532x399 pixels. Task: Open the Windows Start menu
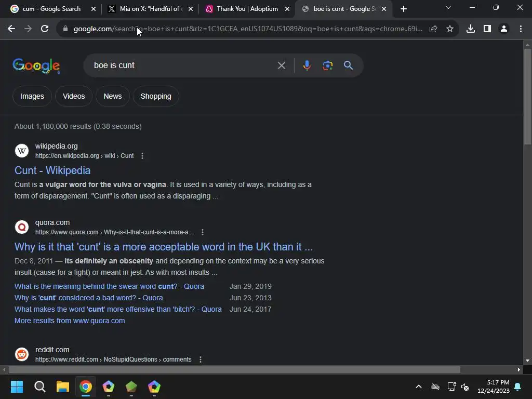point(17,387)
